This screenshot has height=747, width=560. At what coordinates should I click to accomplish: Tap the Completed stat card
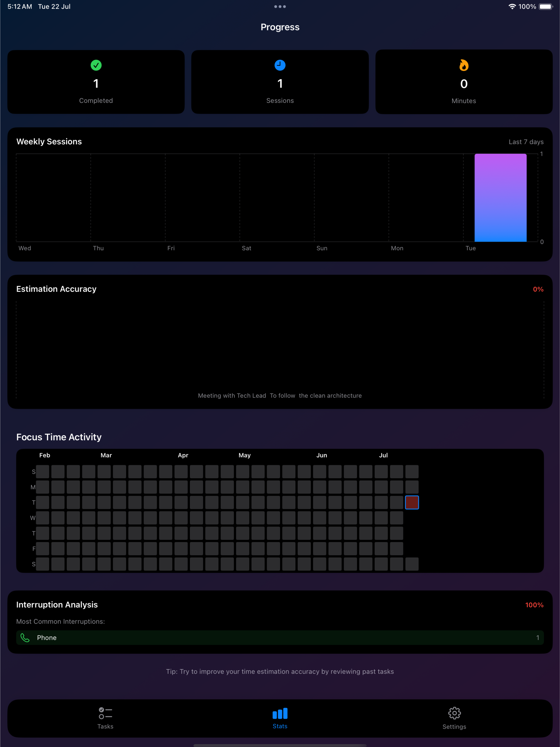pos(96,82)
